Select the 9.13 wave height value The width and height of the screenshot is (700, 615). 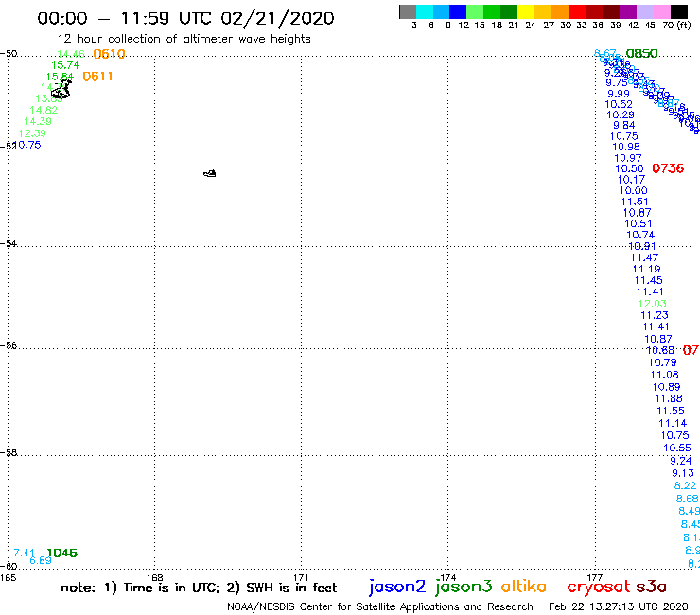683,473
